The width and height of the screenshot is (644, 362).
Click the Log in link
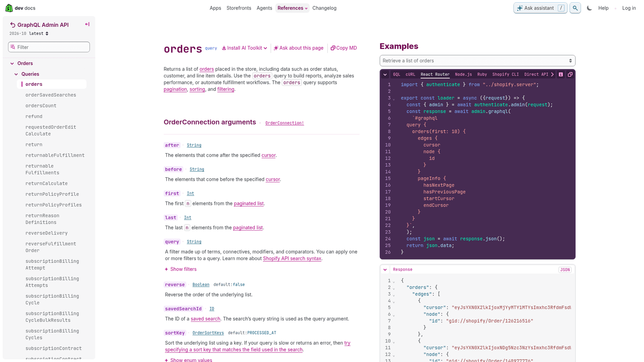[629, 8]
